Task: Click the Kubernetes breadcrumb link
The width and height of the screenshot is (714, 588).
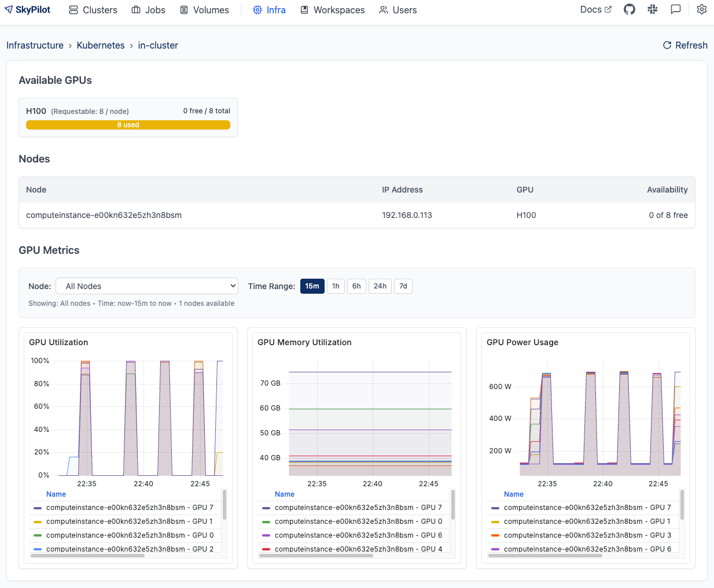Action: click(x=101, y=45)
